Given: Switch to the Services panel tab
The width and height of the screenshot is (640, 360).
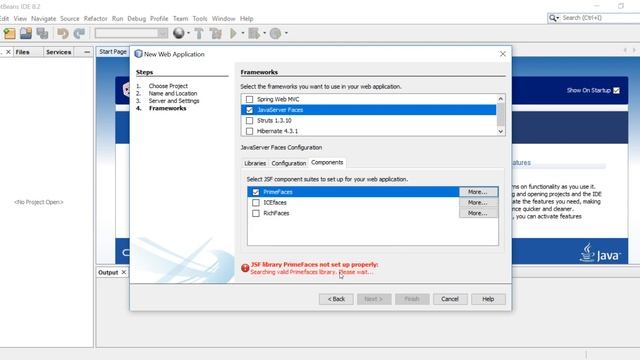Looking at the screenshot, I should pos(58,52).
